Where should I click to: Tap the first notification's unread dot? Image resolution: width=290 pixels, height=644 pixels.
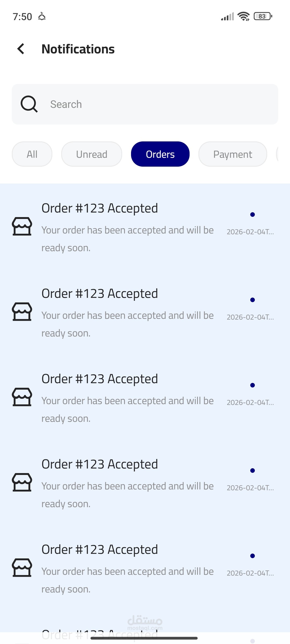pyautogui.click(x=252, y=214)
